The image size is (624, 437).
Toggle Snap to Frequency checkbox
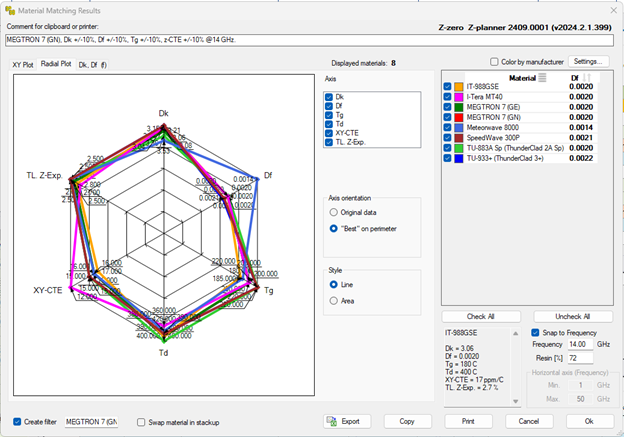point(536,332)
